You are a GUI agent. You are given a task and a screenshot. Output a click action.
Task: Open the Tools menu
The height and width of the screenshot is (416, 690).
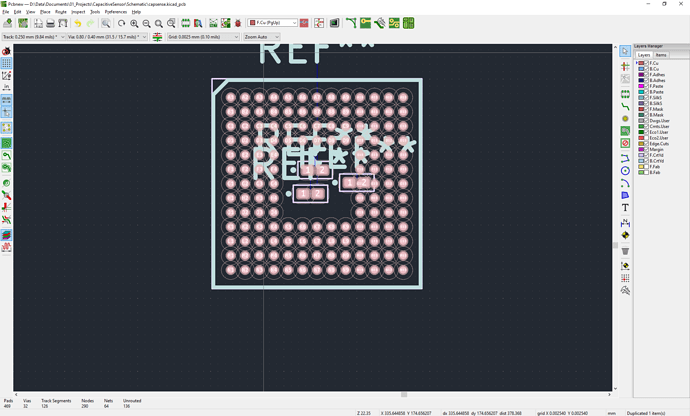coord(95,12)
